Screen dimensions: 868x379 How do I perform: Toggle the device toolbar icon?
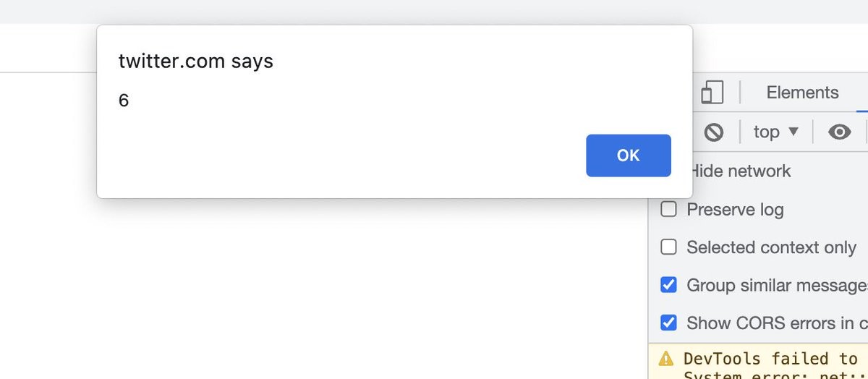pyautogui.click(x=712, y=93)
